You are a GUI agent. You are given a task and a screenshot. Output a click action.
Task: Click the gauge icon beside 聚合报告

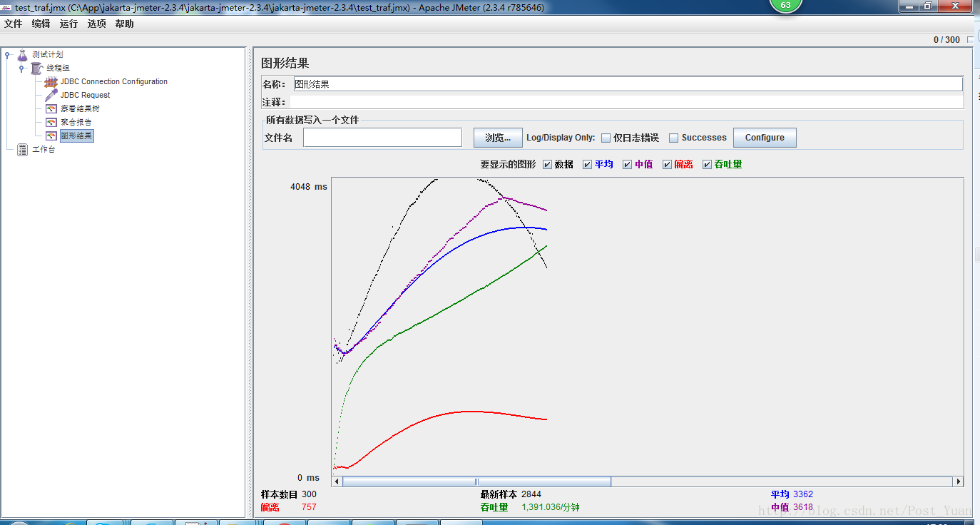(51, 122)
